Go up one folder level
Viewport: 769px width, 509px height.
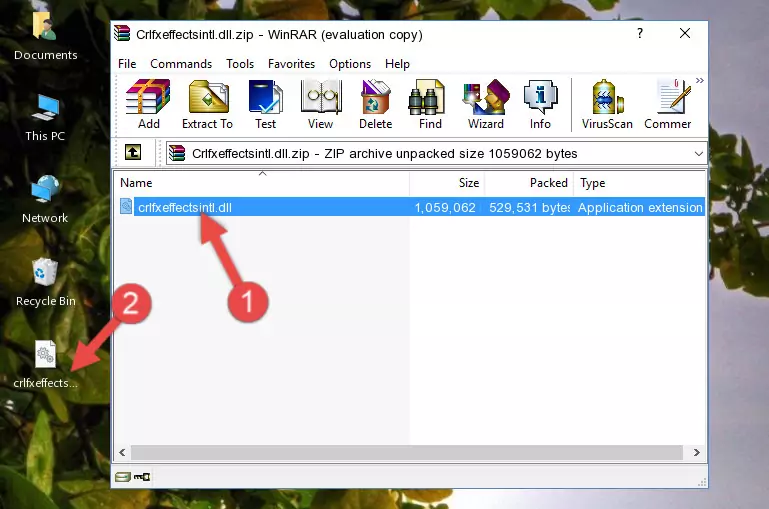point(133,153)
